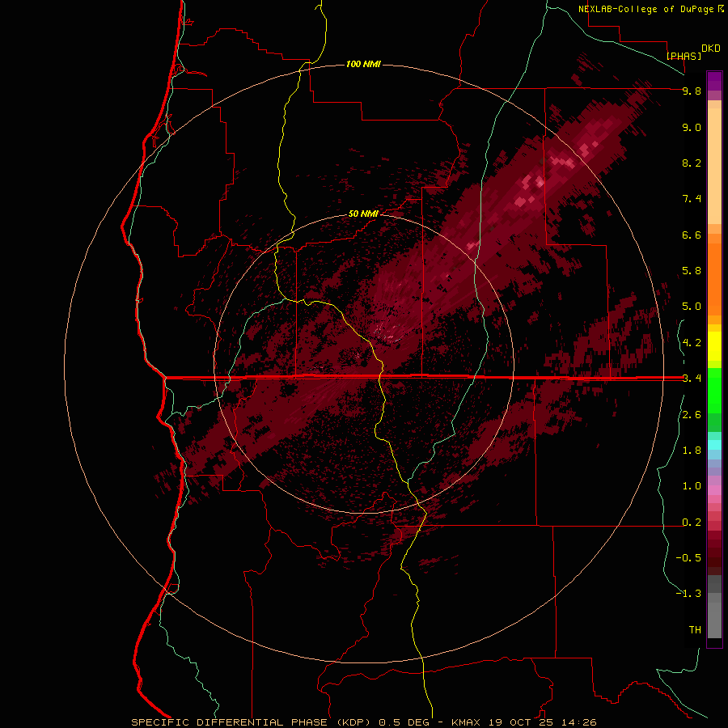Pick the yellow band of the color scale
Screen dimensions: 728x728
pos(714,346)
